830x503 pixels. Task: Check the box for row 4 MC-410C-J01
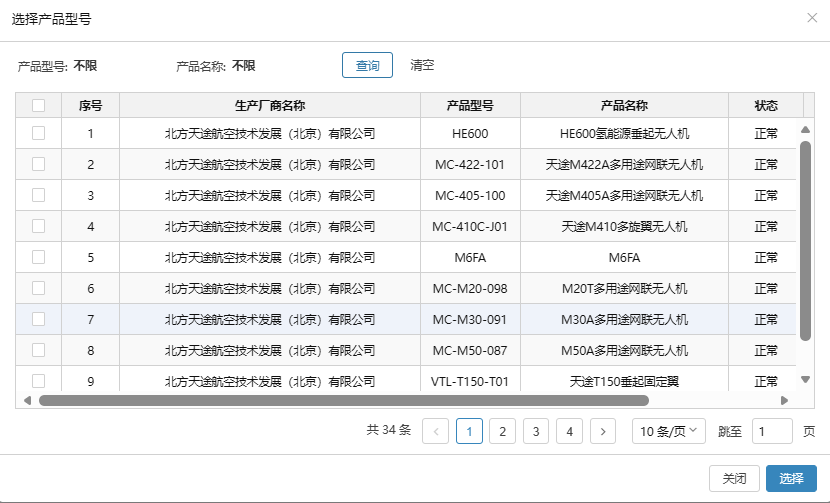pyautogui.click(x=38, y=226)
